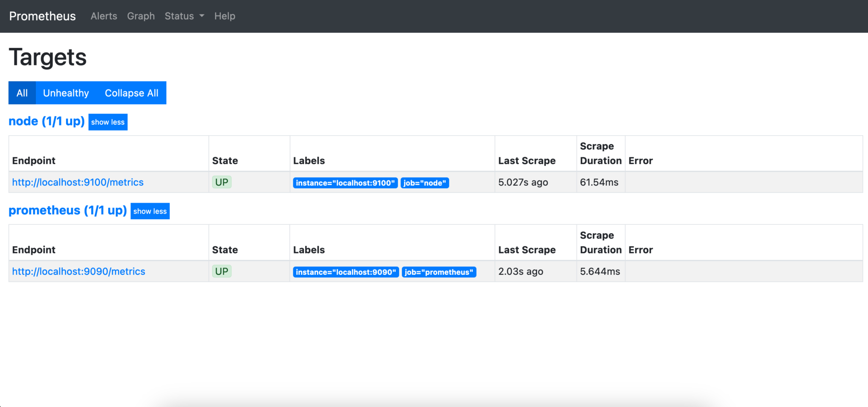This screenshot has width=868, height=407.
Task: Open the Status dropdown menu
Action: [x=184, y=16]
